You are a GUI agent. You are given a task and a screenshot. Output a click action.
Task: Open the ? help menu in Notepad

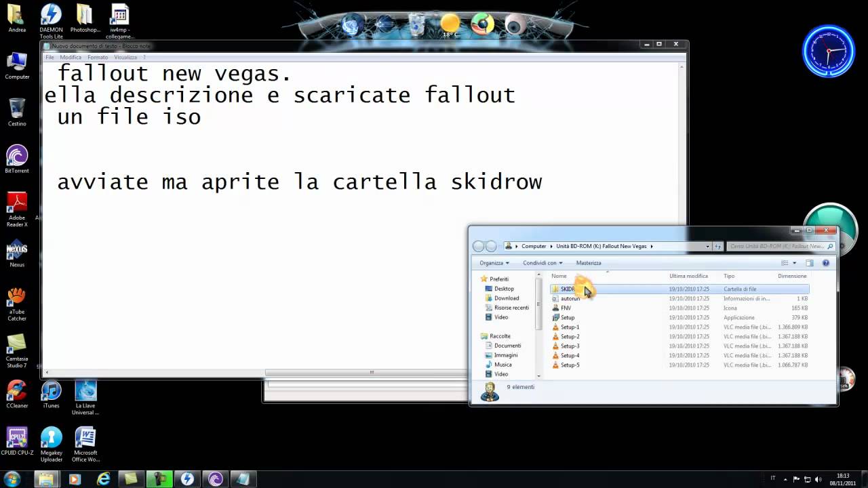coord(144,57)
